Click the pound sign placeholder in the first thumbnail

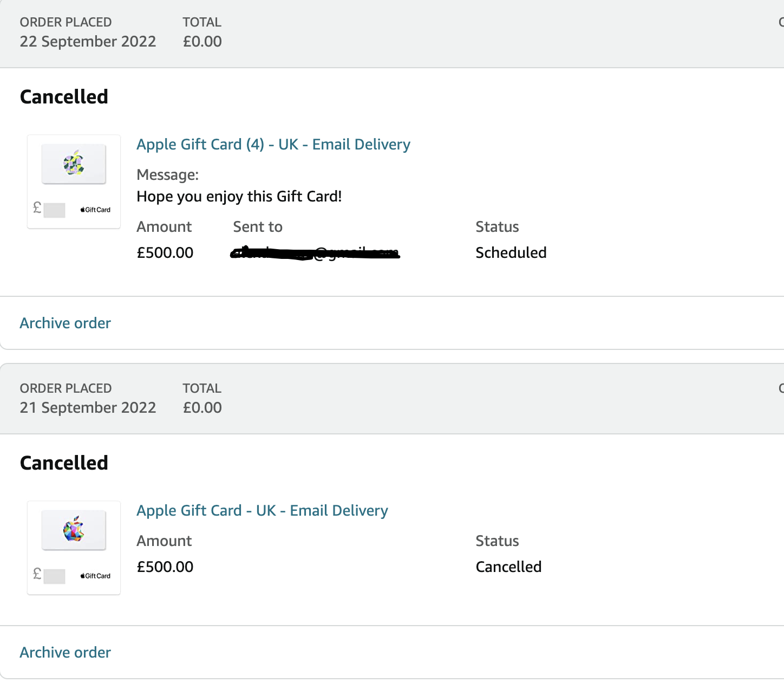point(49,209)
